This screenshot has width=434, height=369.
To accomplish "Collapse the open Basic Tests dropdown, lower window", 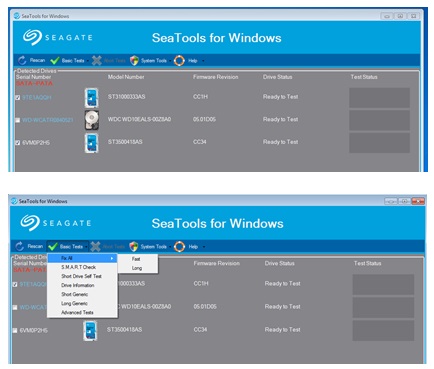I will [x=68, y=247].
